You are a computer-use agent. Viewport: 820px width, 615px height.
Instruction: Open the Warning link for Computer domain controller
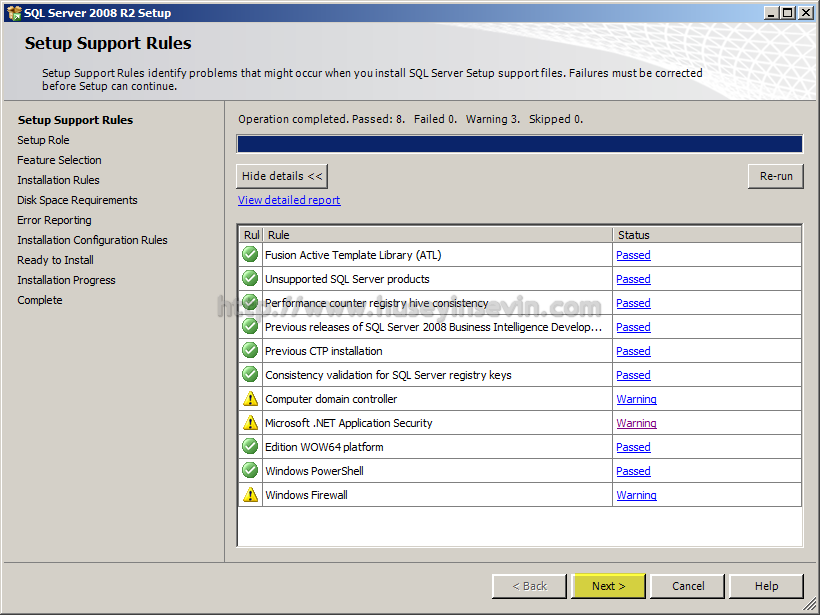click(x=636, y=400)
